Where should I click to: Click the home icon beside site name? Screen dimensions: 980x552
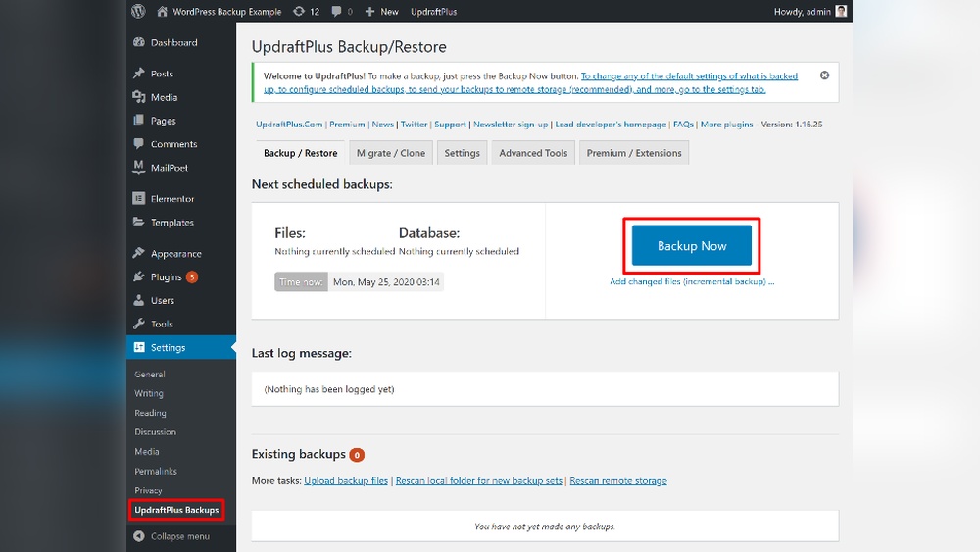pos(163,11)
